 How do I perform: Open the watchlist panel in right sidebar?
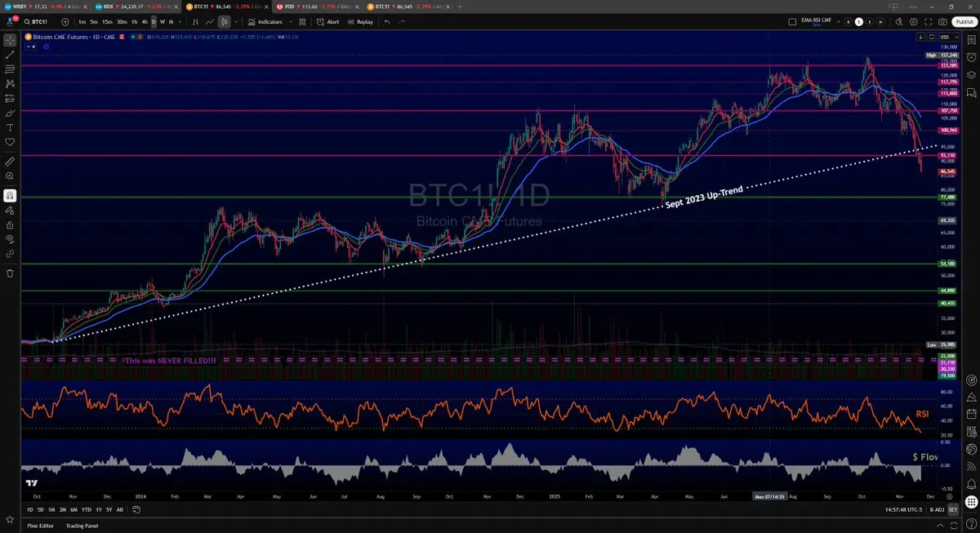coord(972,39)
